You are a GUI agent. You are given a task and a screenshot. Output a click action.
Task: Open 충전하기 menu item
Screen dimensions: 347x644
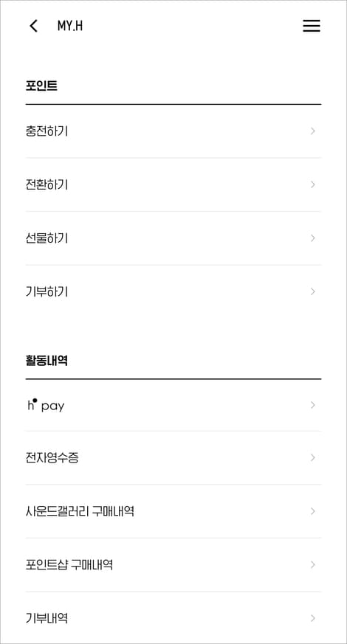click(x=173, y=131)
